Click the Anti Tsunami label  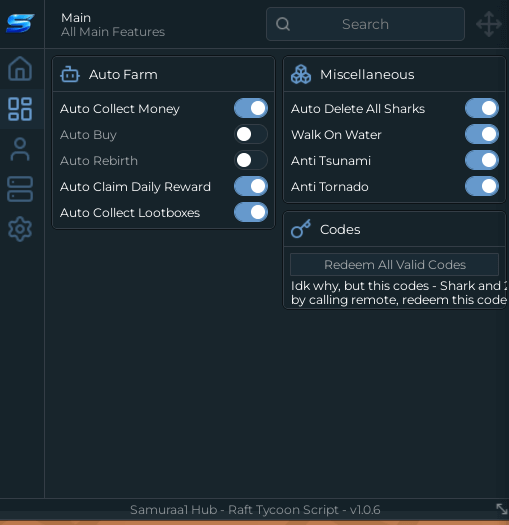pyautogui.click(x=331, y=161)
